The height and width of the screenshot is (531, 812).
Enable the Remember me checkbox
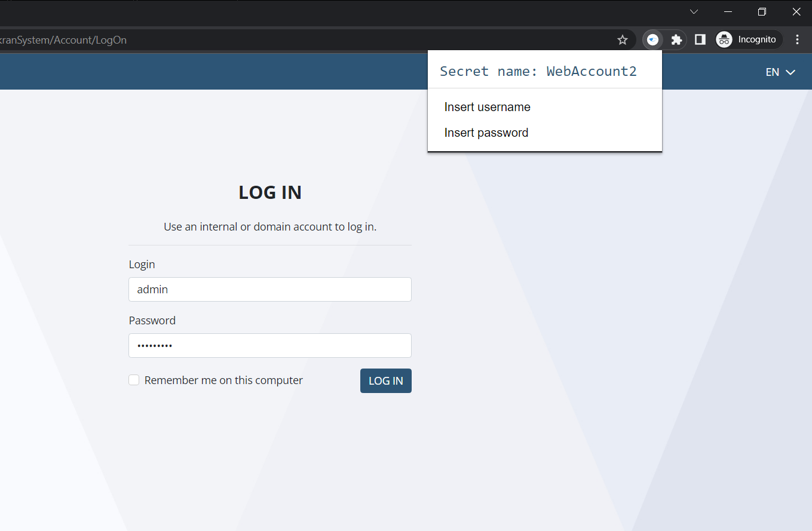134,380
